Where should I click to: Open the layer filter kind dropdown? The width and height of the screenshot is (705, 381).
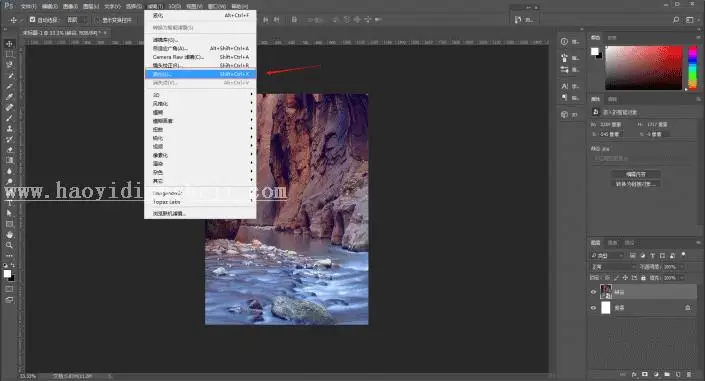click(x=607, y=255)
